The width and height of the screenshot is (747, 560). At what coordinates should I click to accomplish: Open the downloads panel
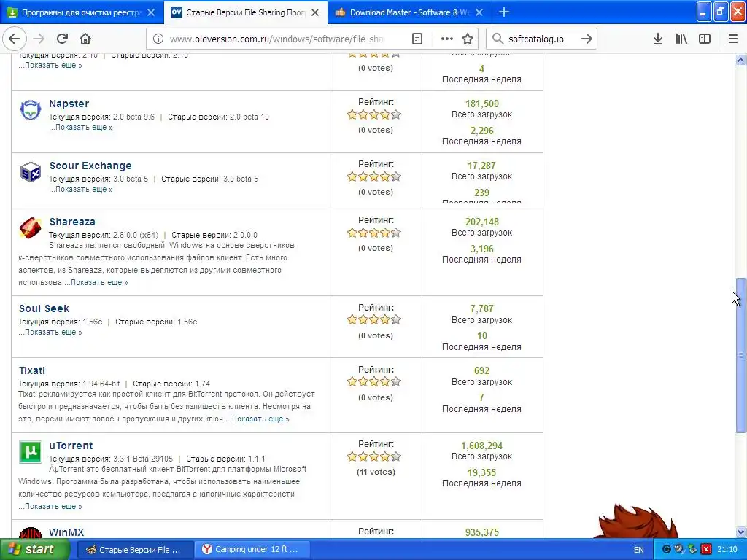click(x=658, y=39)
